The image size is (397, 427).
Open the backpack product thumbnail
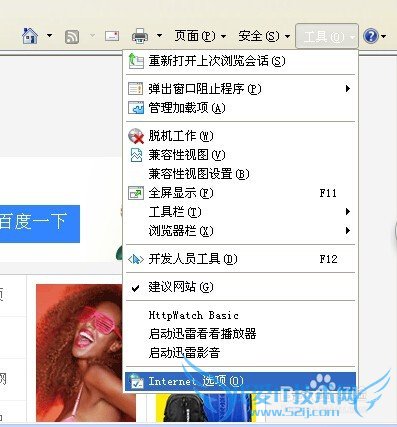coord(207,408)
